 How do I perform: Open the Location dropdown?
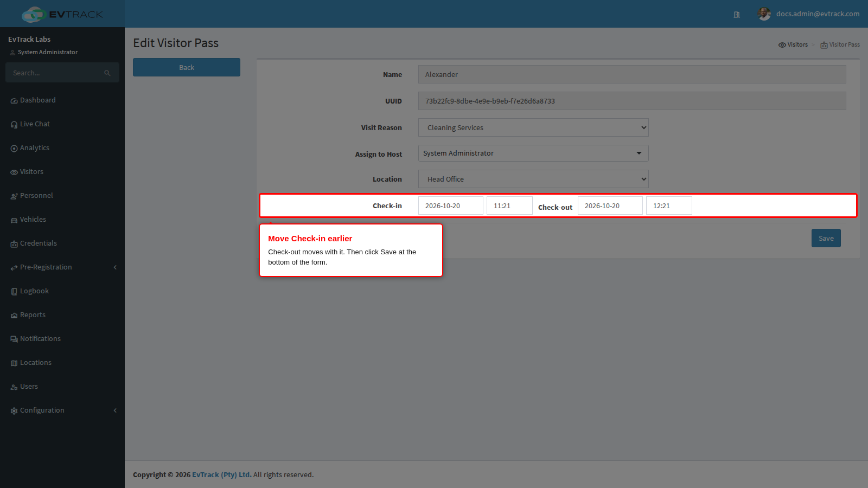[x=533, y=179]
